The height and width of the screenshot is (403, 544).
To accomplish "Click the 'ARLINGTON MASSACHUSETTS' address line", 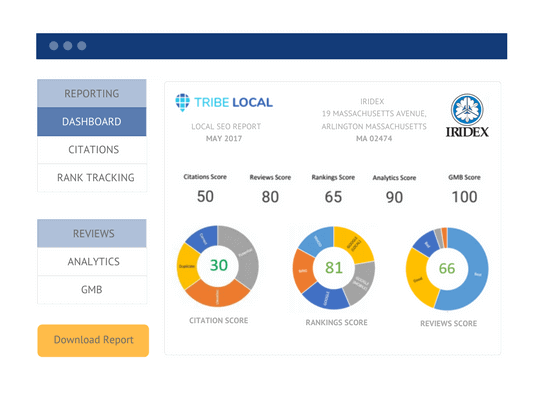I will click(374, 126).
